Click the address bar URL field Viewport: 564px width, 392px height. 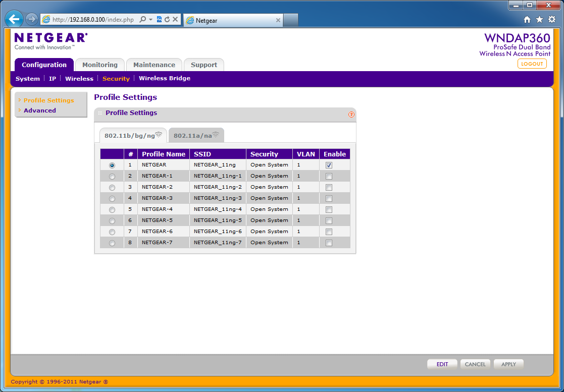[x=93, y=20]
